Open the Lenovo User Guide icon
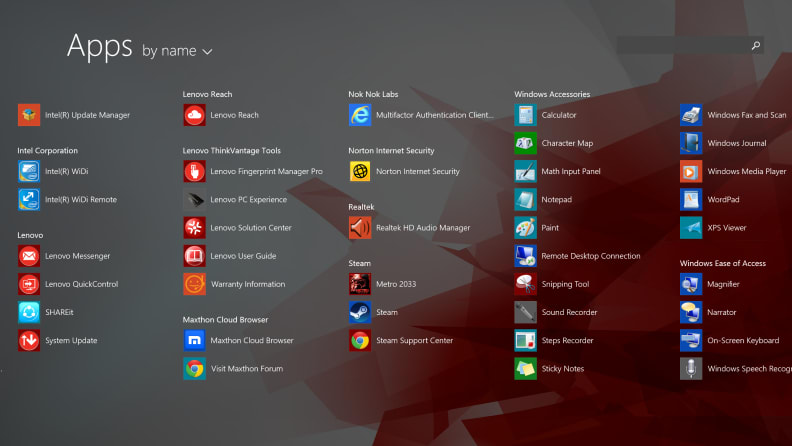Screen dimensions: 792x446 (194, 256)
